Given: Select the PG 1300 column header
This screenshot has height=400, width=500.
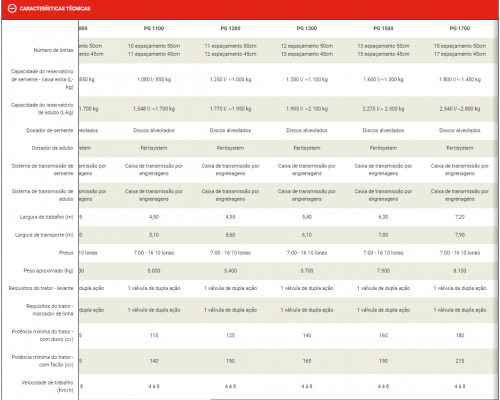Looking at the screenshot, I should [x=307, y=28].
